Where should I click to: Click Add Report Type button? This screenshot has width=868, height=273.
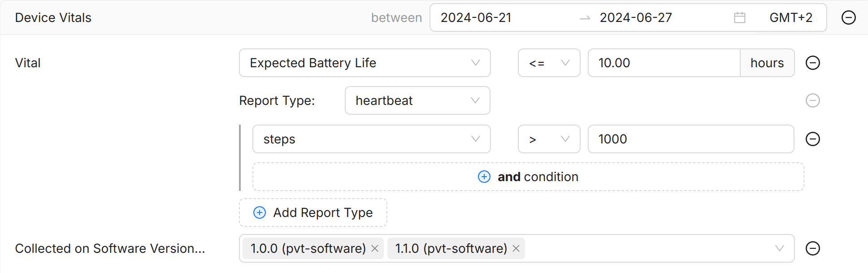click(313, 212)
